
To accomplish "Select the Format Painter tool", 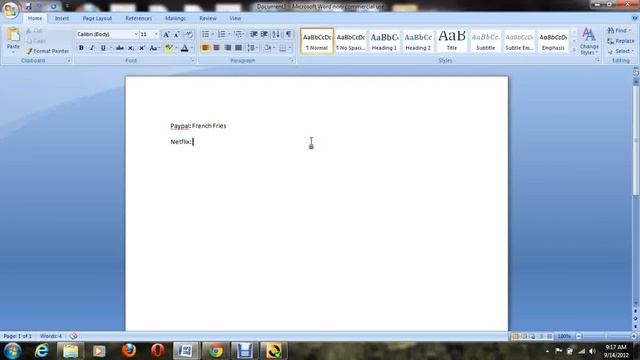I will (47, 51).
